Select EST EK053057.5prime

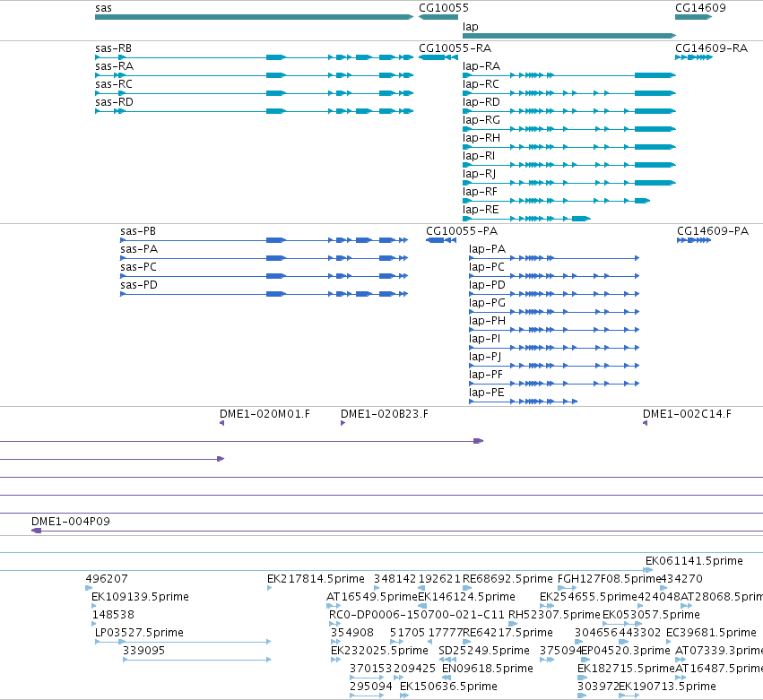click(651, 615)
